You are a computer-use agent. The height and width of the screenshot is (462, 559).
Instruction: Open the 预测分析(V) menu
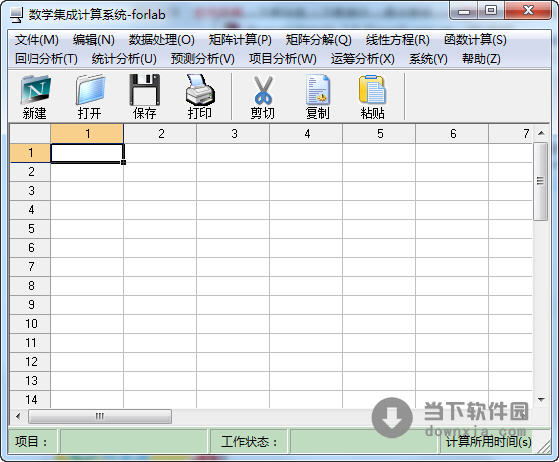click(202, 59)
